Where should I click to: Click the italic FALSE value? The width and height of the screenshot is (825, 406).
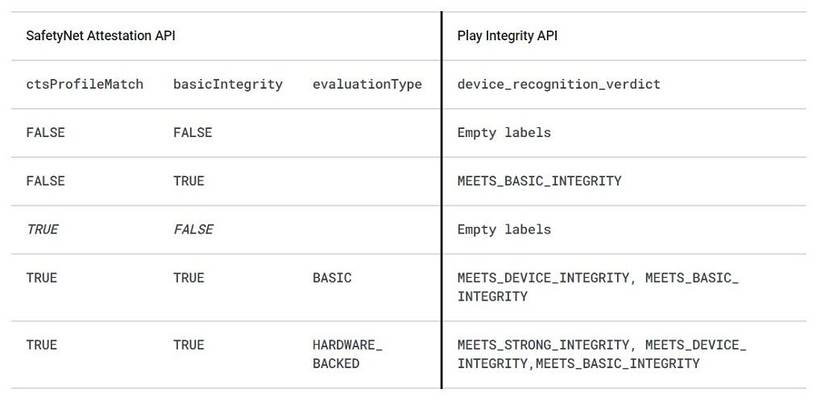[x=192, y=229]
